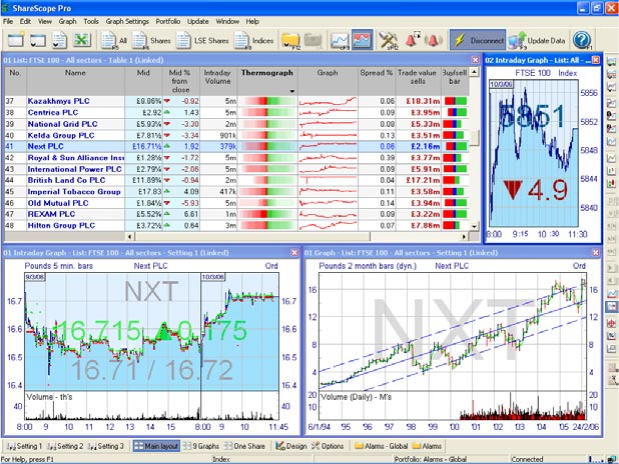Click the table's horizontal scrollbar left arrow
This screenshot has height=464, width=619.
tap(130, 237)
